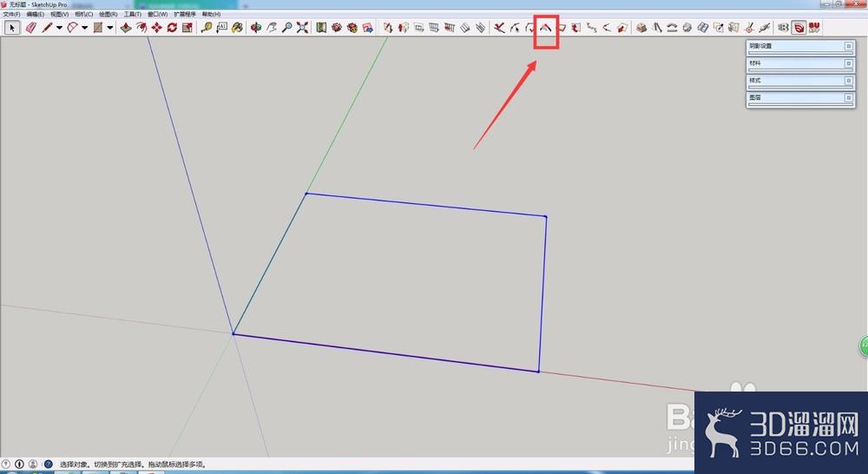Click the top blue edge of rectangle
868x474 pixels.
(x=426, y=205)
